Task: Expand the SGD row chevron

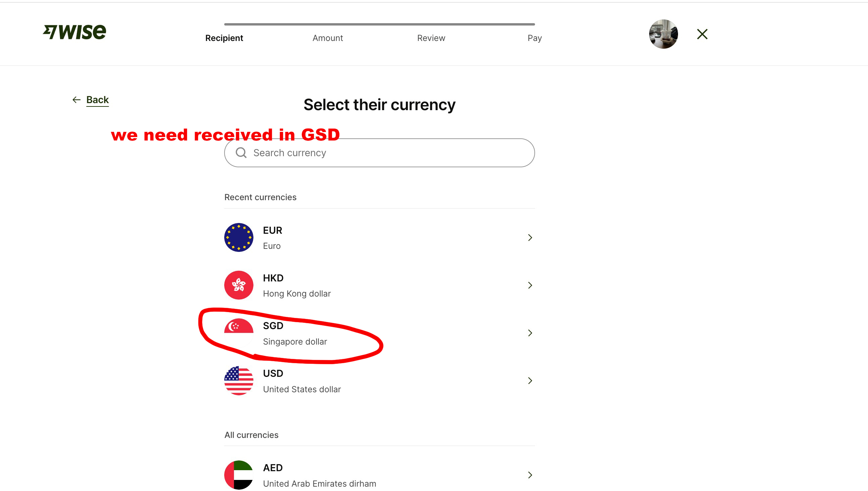Action: (x=530, y=333)
